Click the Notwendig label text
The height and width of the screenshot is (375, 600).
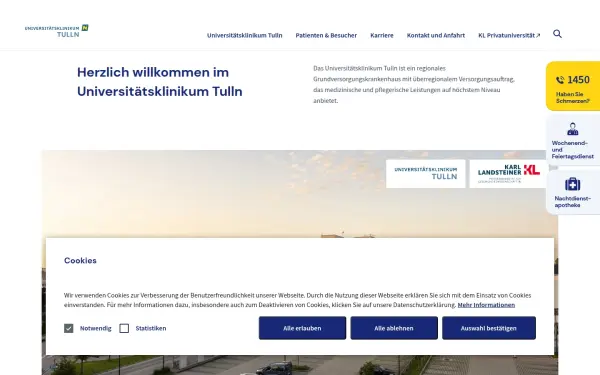(x=96, y=328)
